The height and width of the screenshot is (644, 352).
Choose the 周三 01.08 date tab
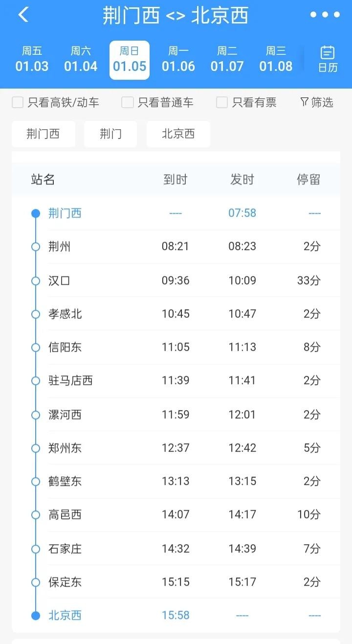276,60
